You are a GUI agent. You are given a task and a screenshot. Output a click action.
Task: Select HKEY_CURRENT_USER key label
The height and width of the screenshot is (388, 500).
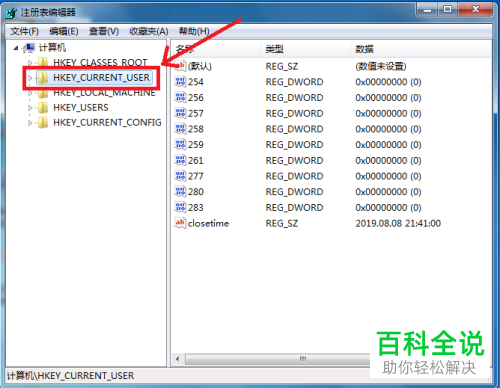(101, 78)
